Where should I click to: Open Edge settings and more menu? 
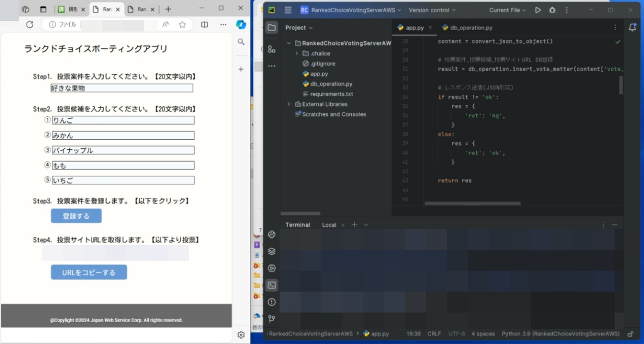[x=223, y=24]
